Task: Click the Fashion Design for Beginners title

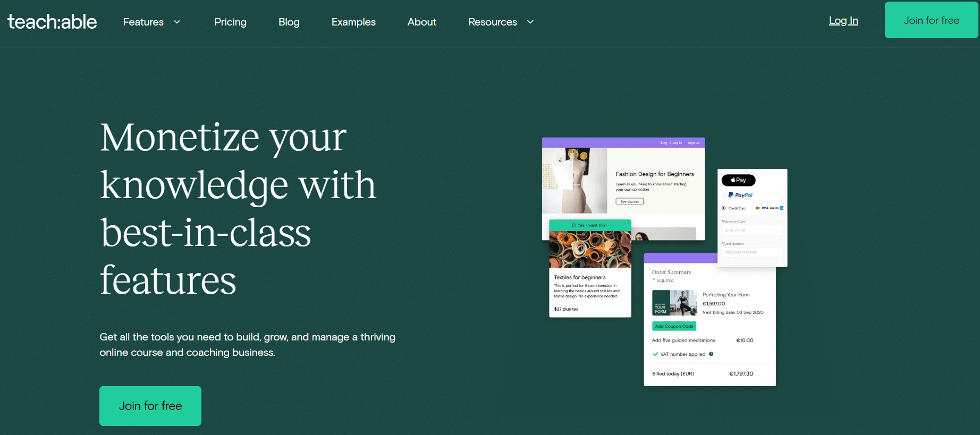Action: [x=655, y=174]
